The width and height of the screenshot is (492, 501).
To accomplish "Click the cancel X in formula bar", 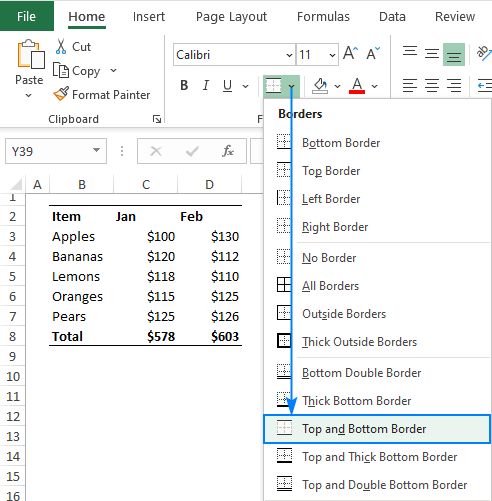I will coord(156,151).
